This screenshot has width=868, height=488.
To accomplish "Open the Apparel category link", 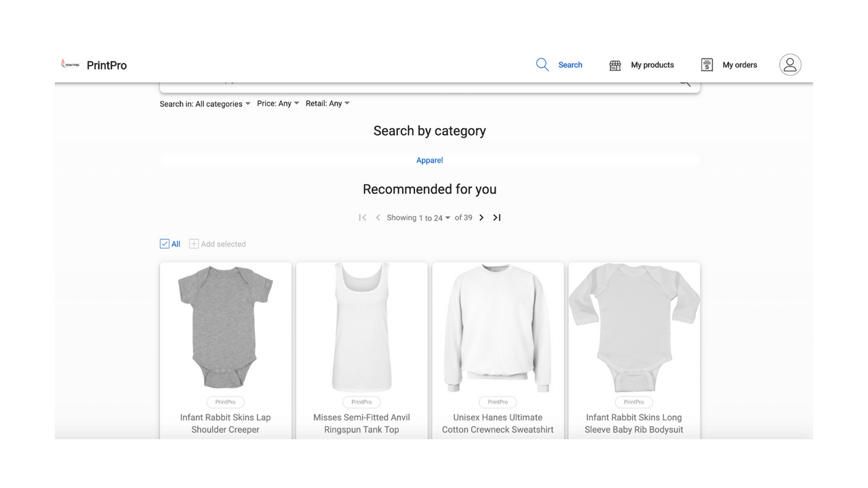I will pyautogui.click(x=429, y=160).
